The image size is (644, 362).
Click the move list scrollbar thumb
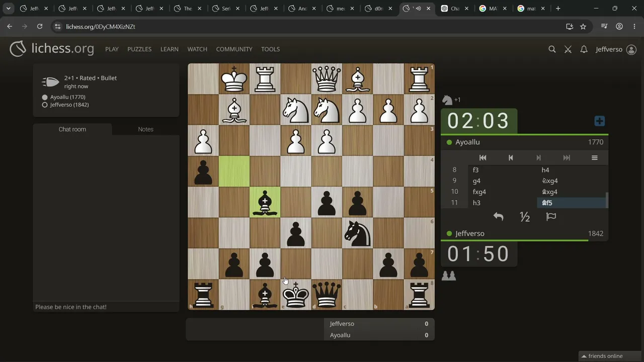(607, 200)
